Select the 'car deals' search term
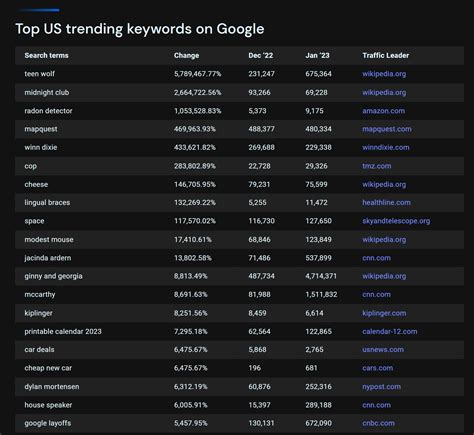Viewport: 474px width, 435px height. [39, 350]
